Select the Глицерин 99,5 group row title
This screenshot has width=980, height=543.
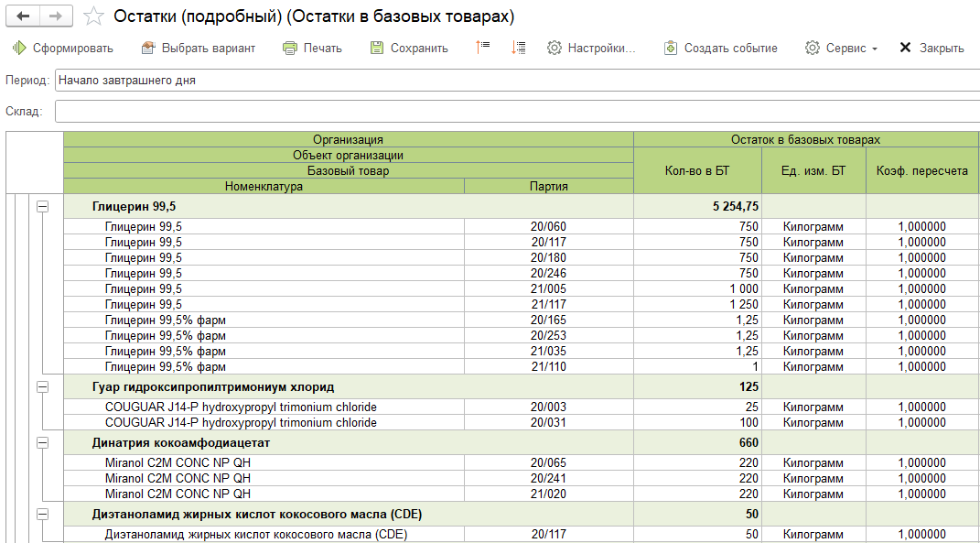134,206
